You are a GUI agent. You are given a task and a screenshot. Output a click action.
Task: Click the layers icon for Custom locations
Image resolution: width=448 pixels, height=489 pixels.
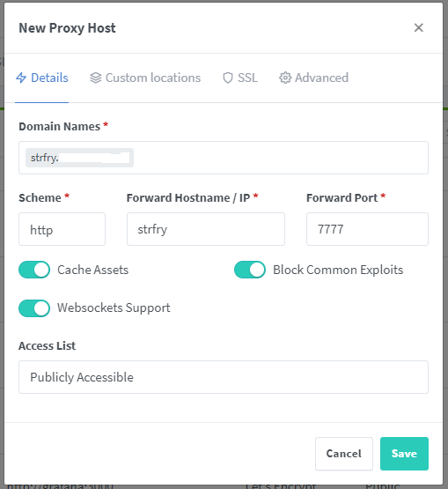click(96, 78)
